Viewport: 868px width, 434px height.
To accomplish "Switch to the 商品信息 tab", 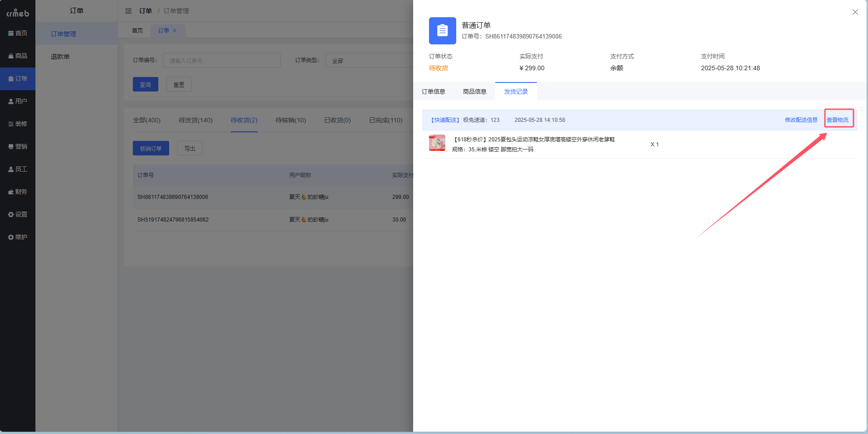I will click(474, 92).
